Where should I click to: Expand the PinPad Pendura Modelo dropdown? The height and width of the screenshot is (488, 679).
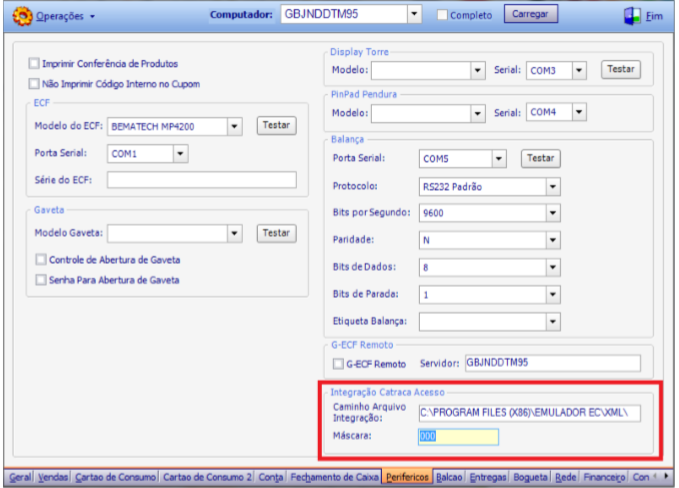pyautogui.click(x=478, y=113)
